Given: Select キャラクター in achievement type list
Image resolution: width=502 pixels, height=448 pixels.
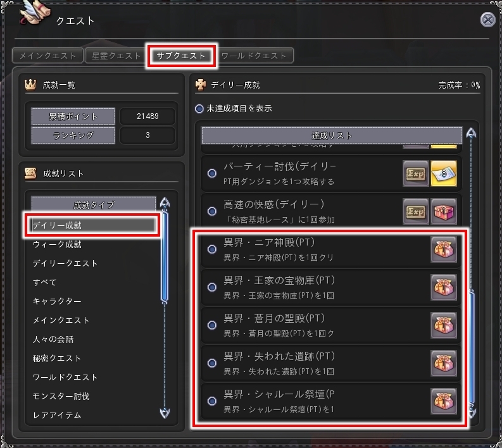Looking at the screenshot, I should tap(93, 301).
